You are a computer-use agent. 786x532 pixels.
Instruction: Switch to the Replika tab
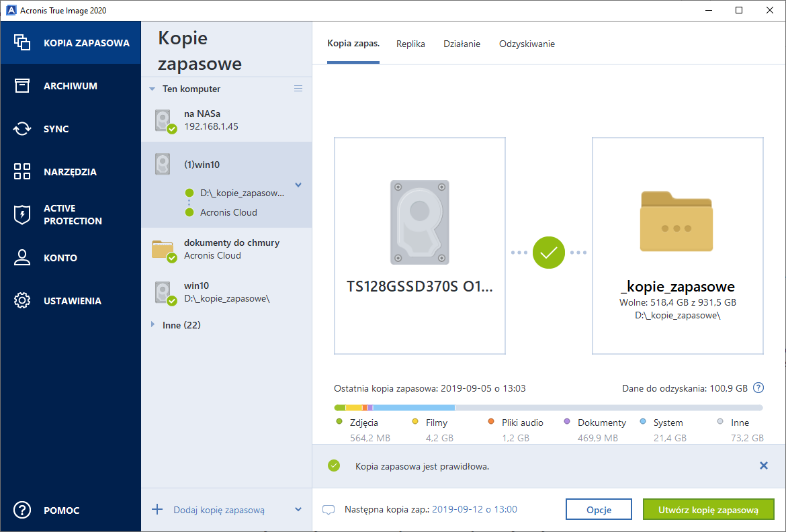click(410, 44)
